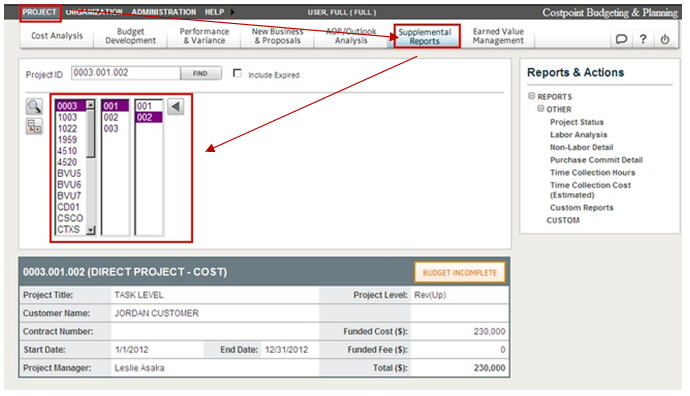Select project 1959 in first list
This screenshot has width=690, height=396.
pyautogui.click(x=70, y=139)
